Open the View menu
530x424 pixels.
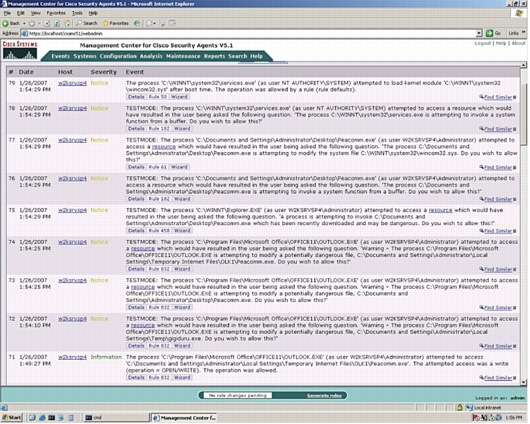click(x=35, y=13)
